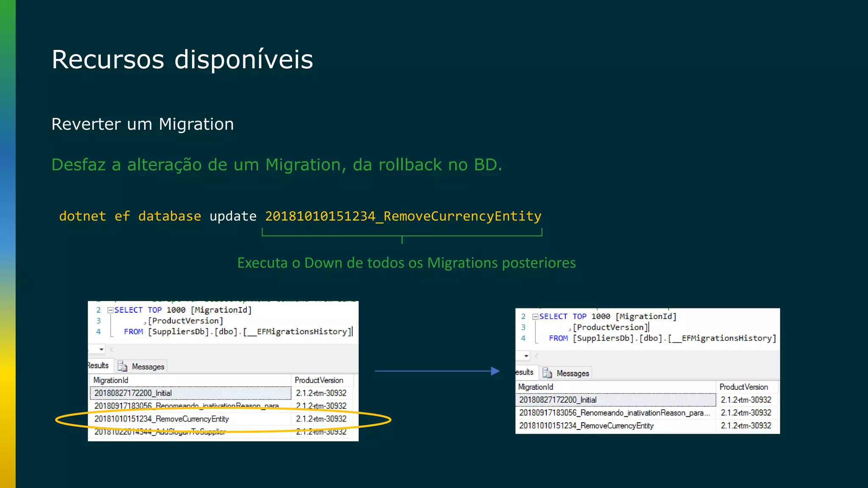This screenshot has height=488, width=868.
Task: Click MigrationId column header in right grid
Action: tap(616, 387)
